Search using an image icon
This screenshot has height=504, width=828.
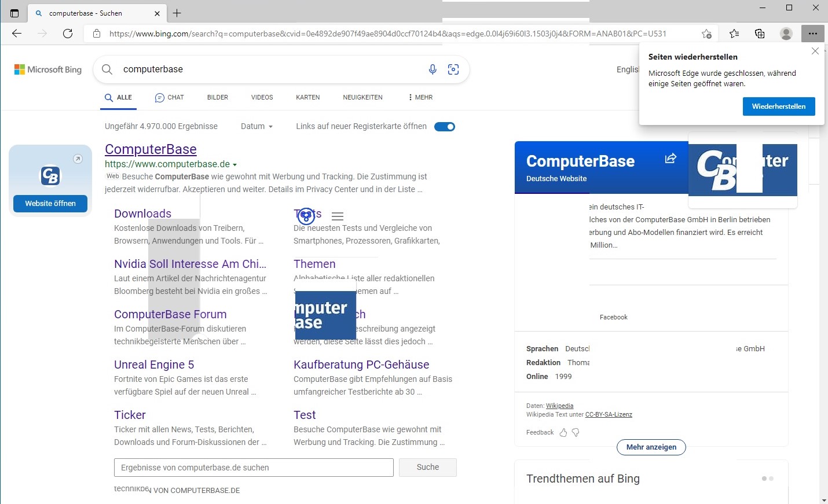pos(453,69)
